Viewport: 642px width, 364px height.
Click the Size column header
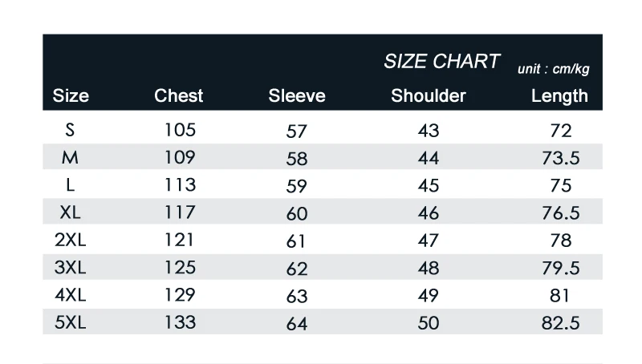71,95
